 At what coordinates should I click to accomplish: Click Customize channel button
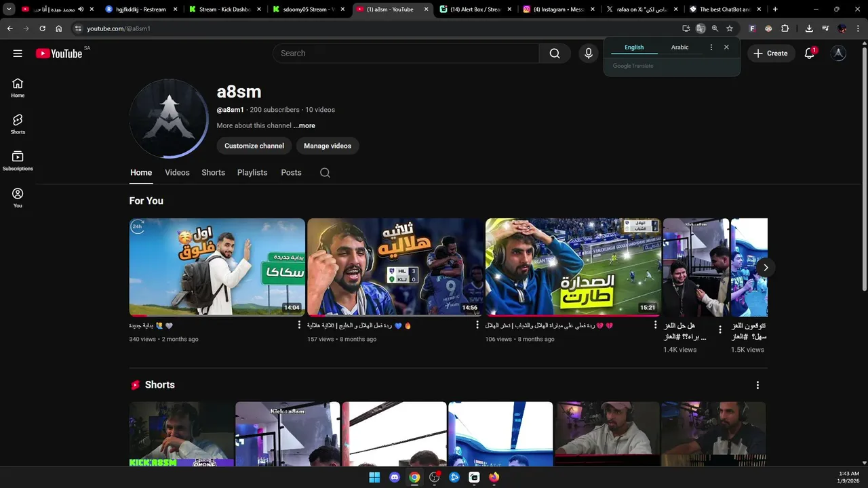(254, 146)
